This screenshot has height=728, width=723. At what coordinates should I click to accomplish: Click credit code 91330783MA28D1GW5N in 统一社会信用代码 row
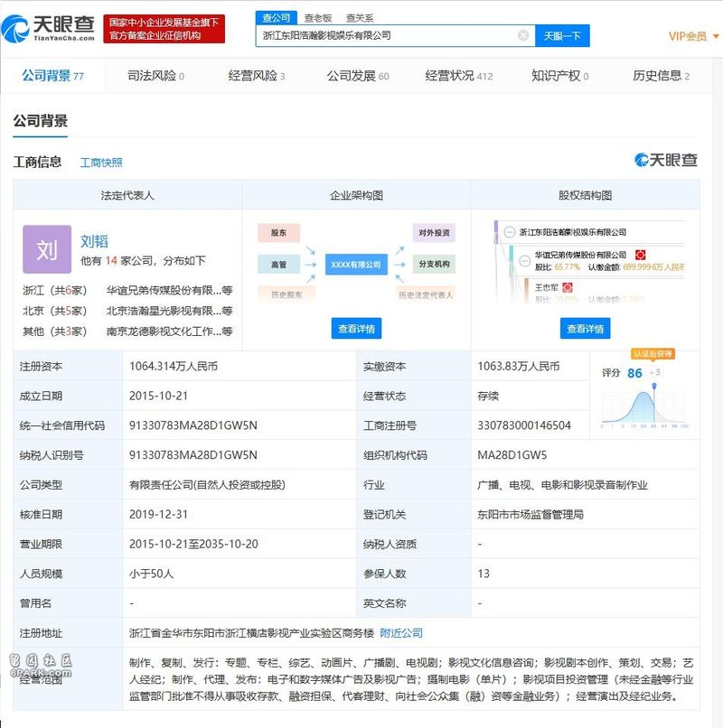pyautogui.click(x=193, y=425)
